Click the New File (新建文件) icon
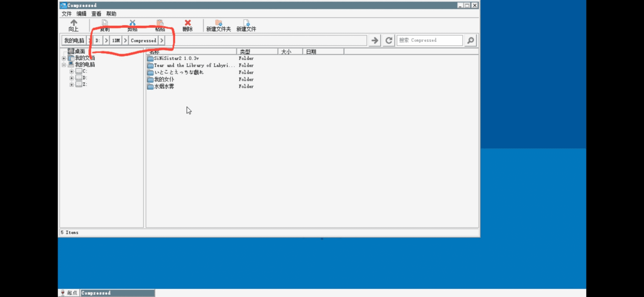The image size is (644, 297). 246,23
